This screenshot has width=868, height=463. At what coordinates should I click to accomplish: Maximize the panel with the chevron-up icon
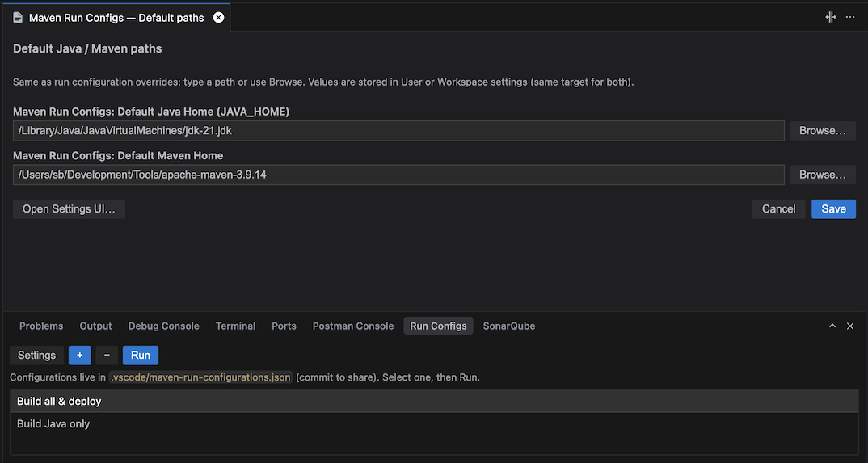pos(832,326)
